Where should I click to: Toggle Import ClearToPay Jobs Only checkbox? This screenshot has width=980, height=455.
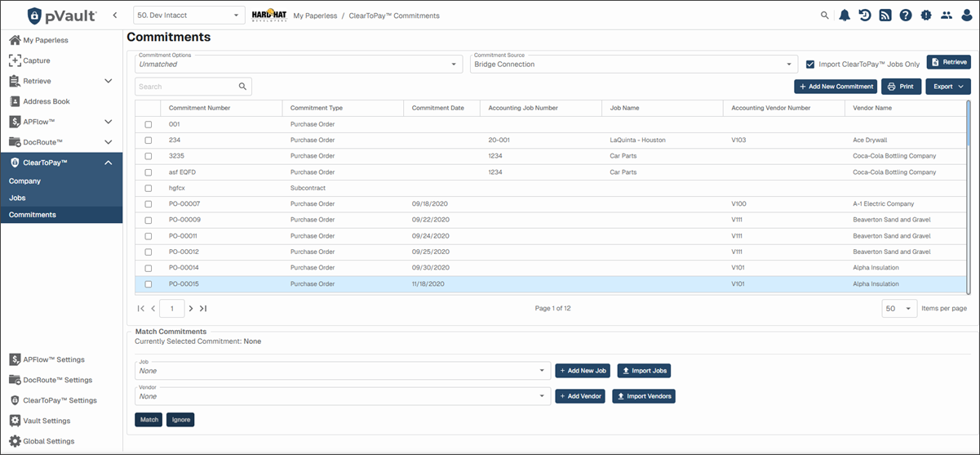[x=810, y=64]
